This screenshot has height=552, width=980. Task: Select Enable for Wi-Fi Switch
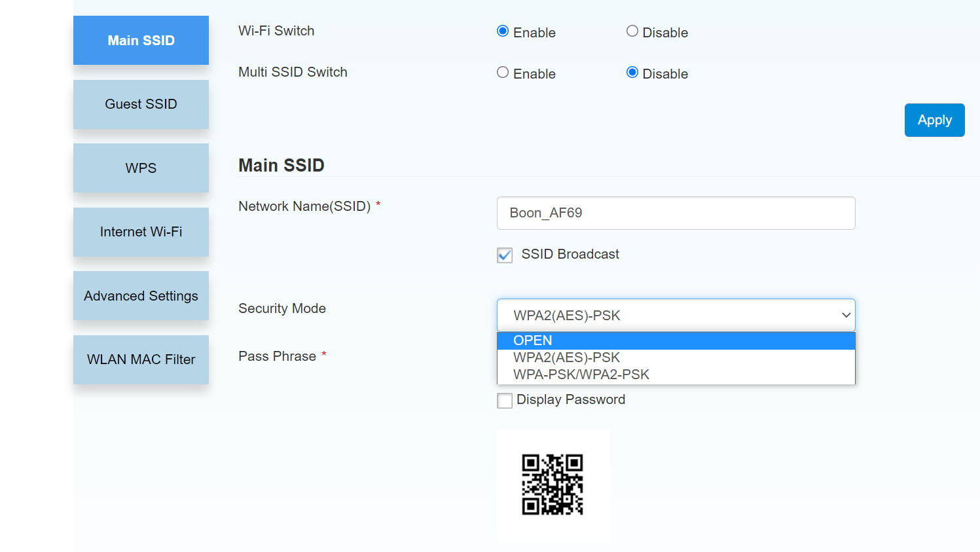click(503, 31)
